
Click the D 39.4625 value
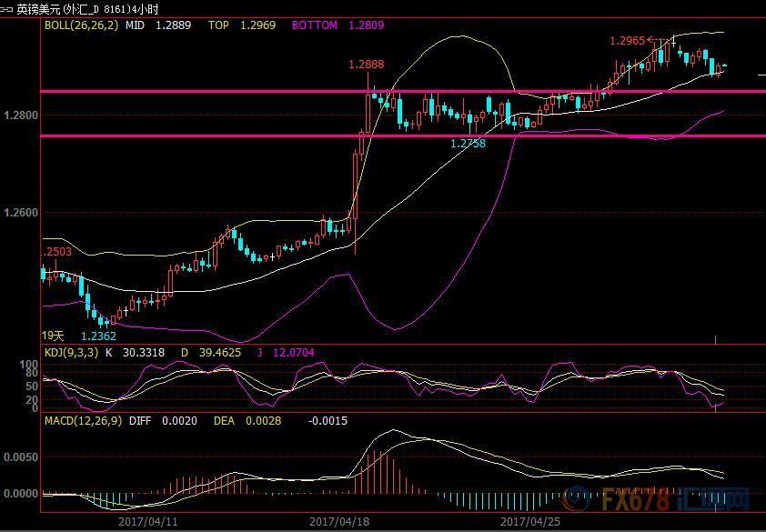211,352
